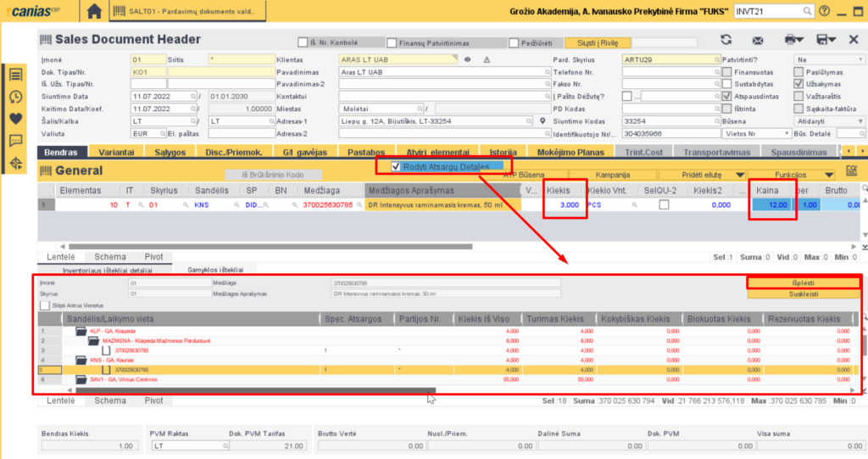Click the envelope mail icon
The image size is (868, 459).
point(759,40)
